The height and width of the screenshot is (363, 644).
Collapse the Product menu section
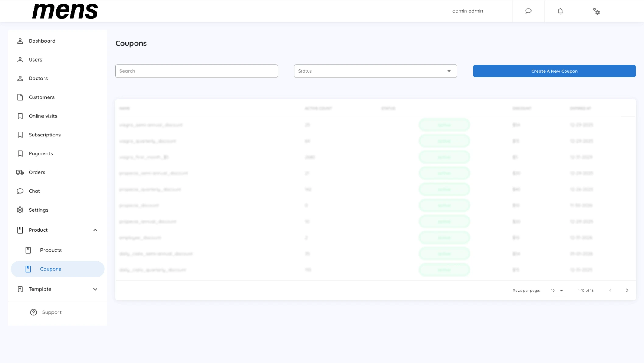coord(95,230)
